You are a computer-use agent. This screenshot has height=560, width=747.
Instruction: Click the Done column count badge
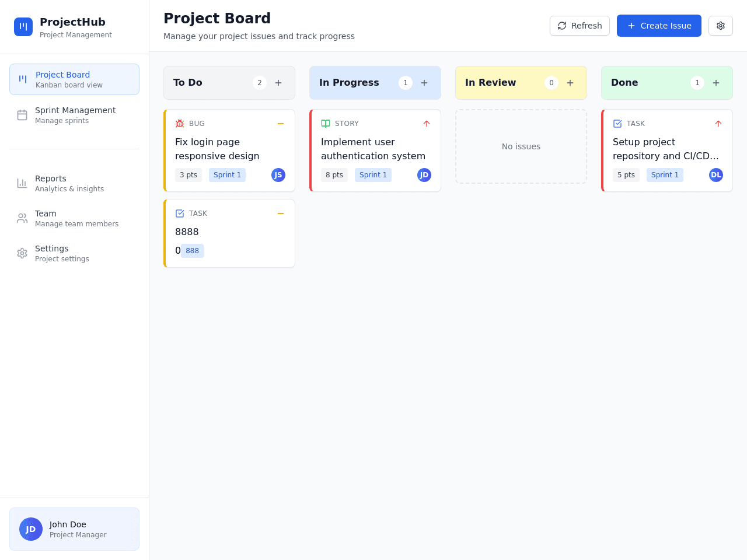697,83
